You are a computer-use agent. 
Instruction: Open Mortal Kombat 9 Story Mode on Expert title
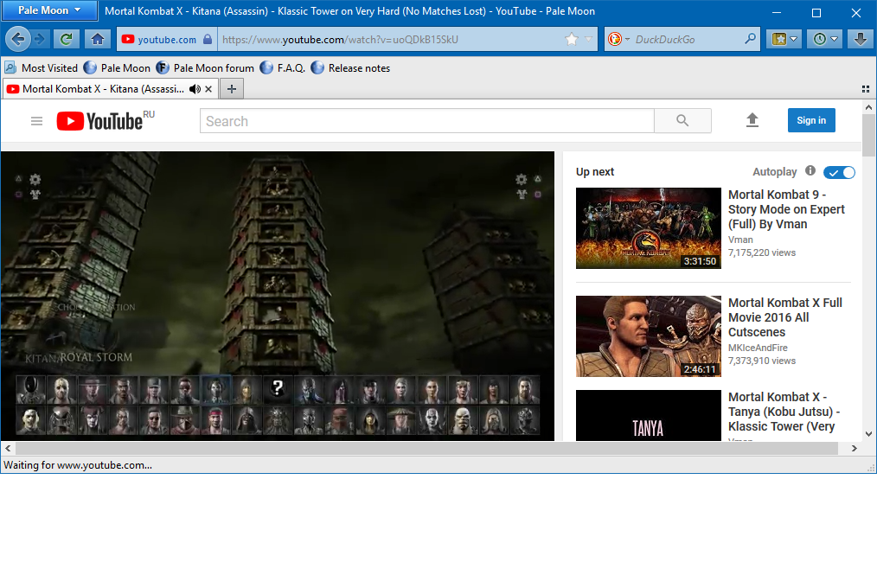786,209
